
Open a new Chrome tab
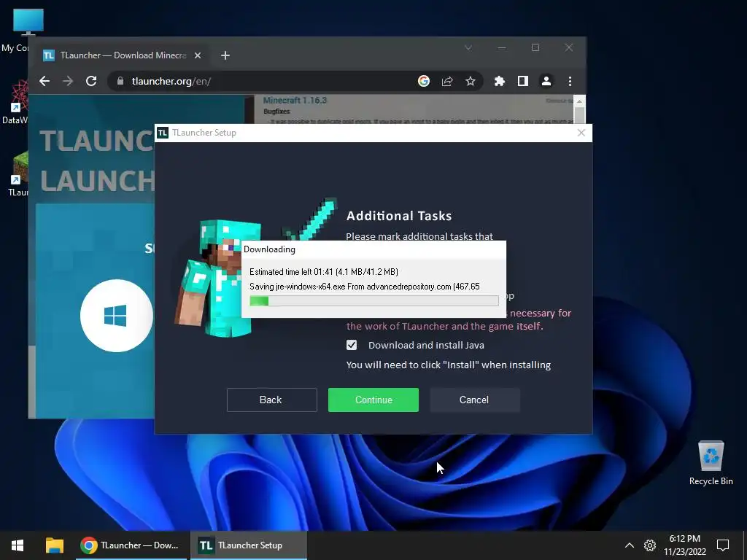(x=225, y=55)
